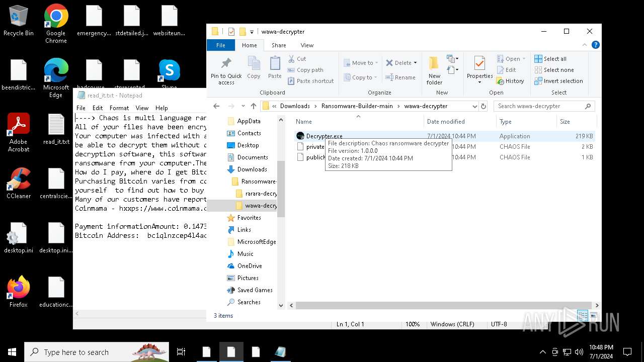Click the Refresh address bar button
Screen dimensions: 644x362
pyautogui.click(x=484, y=106)
